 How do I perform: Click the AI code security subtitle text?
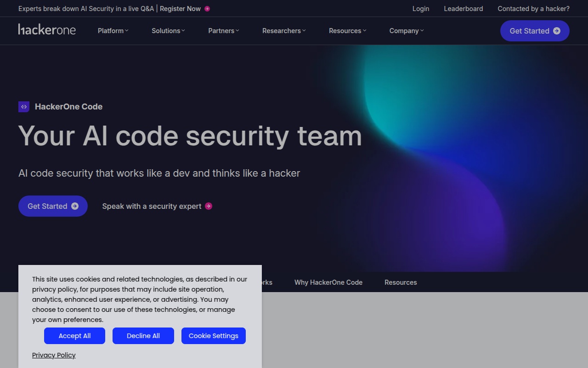(x=159, y=173)
